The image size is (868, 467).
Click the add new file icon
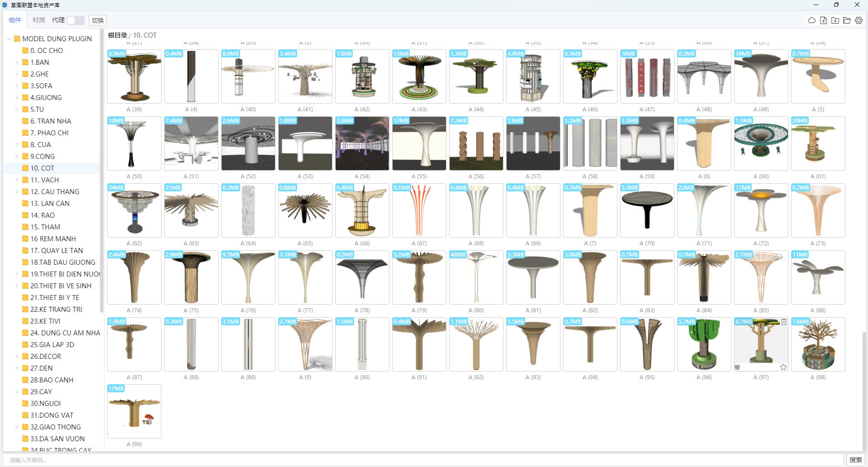coord(823,20)
